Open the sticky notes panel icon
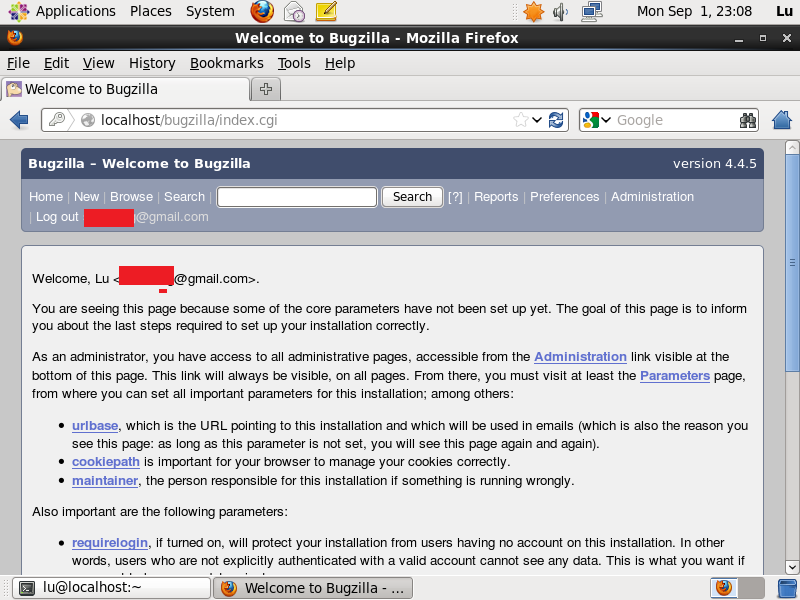The width and height of the screenshot is (800, 600). coord(326,11)
